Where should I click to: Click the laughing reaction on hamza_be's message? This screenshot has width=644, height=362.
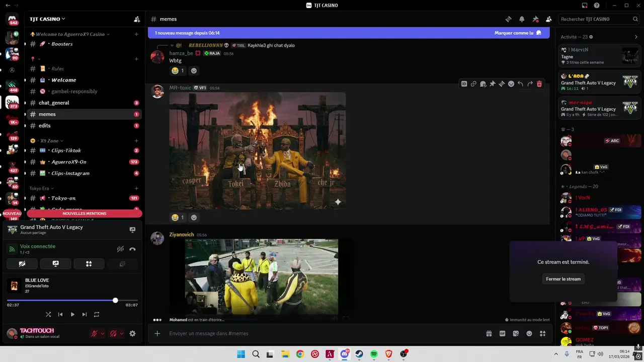tap(178, 71)
